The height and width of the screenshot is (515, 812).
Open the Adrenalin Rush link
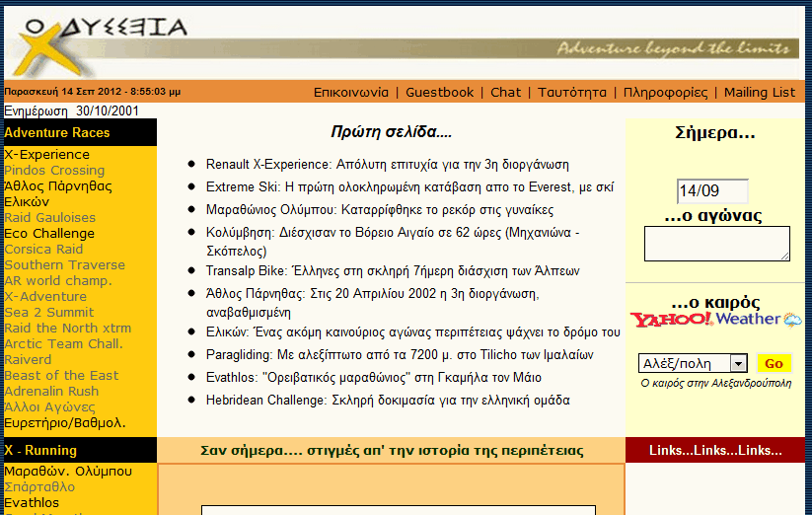[x=51, y=392]
